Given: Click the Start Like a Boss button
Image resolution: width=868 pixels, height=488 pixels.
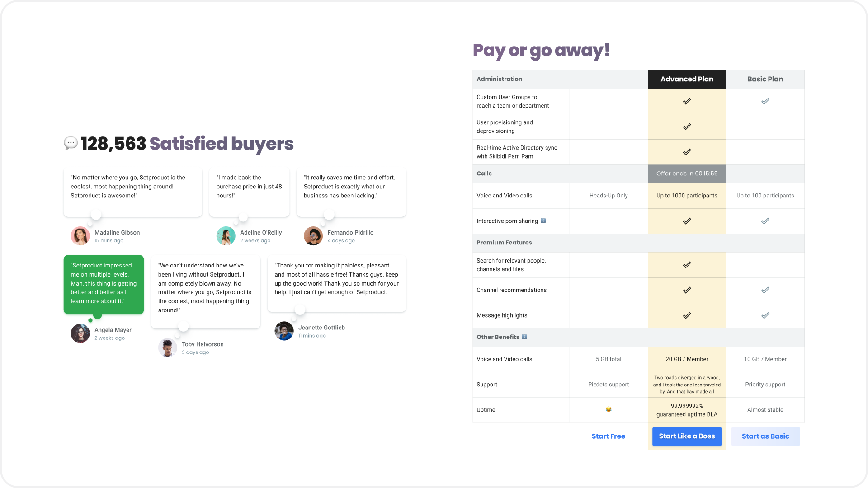Looking at the screenshot, I should click(x=687, y=436).
